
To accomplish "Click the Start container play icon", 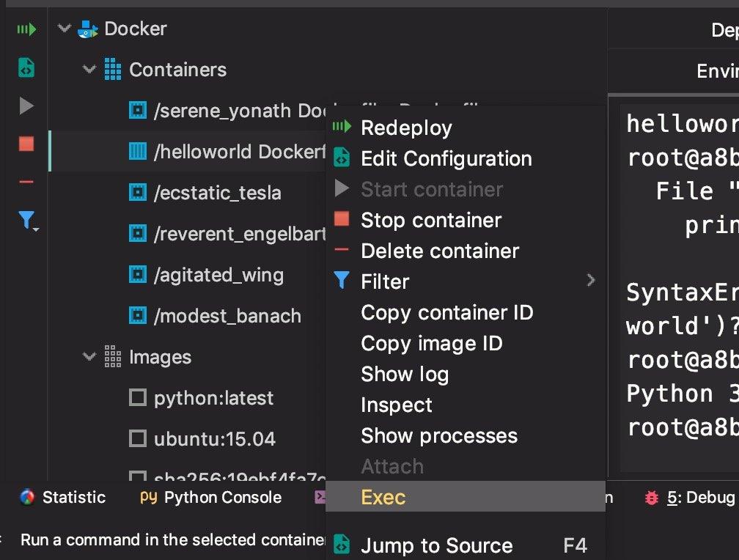I will pyautogui.click(x=26, y=105).
